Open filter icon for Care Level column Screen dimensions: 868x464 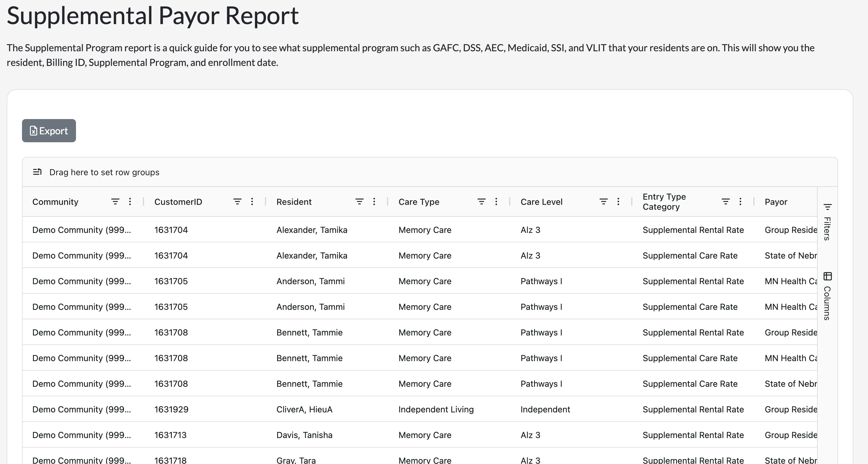603,201
